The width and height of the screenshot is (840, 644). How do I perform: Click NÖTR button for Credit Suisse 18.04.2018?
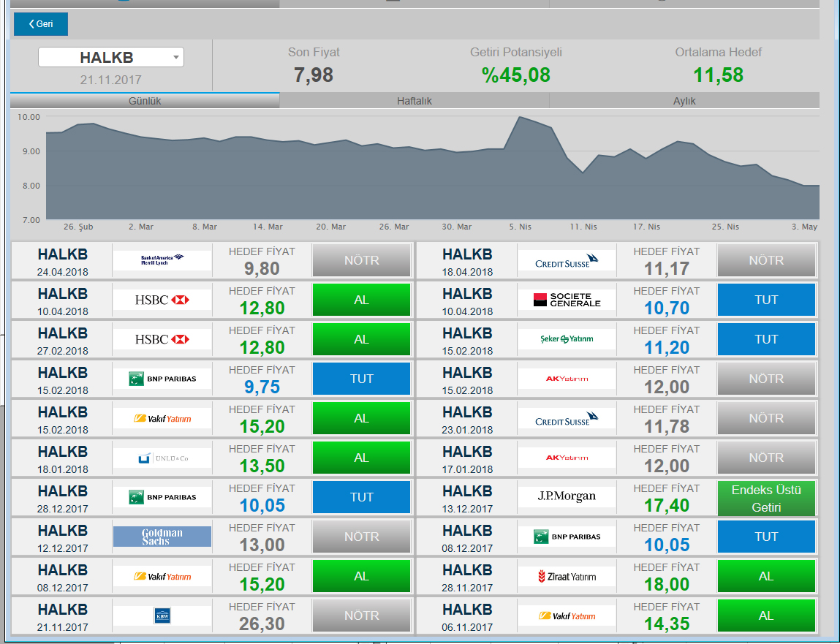(766, 260)
